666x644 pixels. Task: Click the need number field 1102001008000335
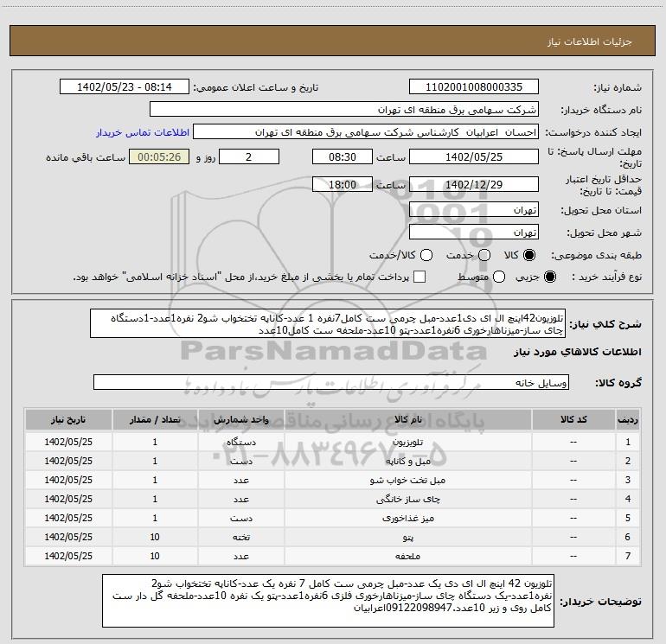tap(474, 86)
